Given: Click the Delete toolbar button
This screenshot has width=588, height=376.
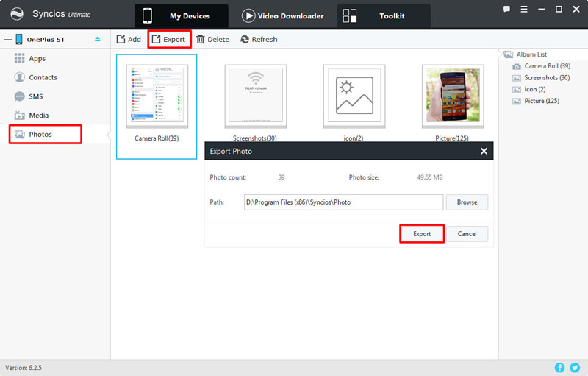Looking at the screenshot, I should (x=213, y=40).
